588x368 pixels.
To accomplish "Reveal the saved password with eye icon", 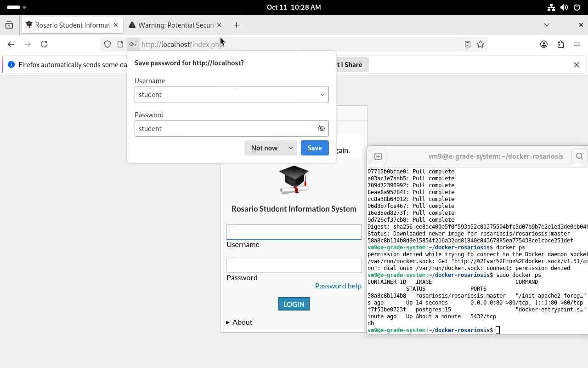I will pyautogui.click(x=322, y=128).
